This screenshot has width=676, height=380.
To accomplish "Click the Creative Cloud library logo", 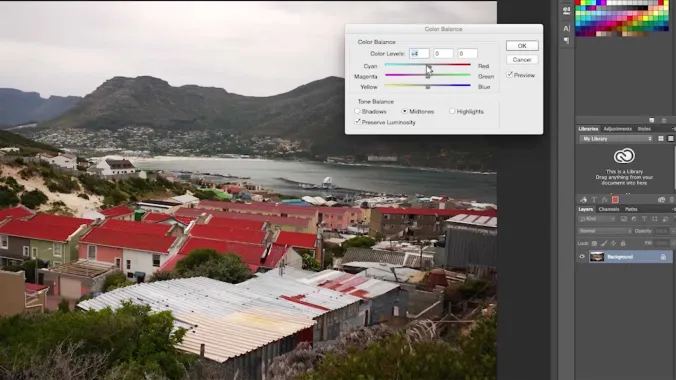I will [x=624, y=156].
